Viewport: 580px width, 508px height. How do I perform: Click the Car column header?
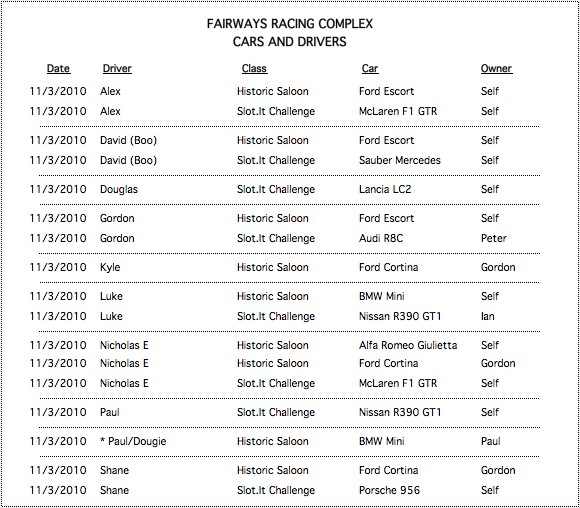pos(370,68)
